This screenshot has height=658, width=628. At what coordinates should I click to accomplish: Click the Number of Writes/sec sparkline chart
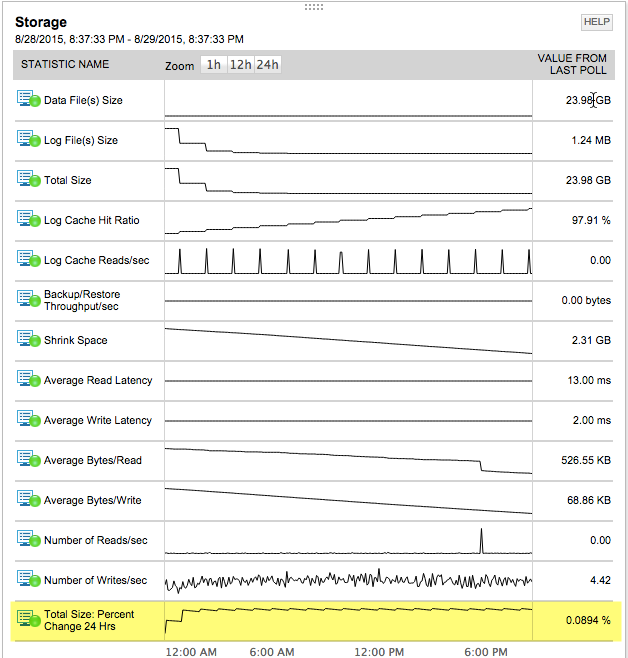tap(348, 581)
